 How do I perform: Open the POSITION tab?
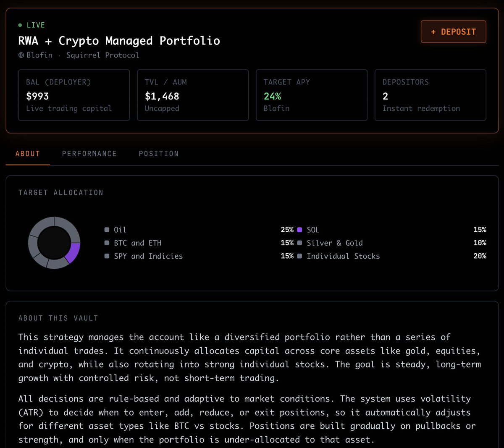coord(159,154)
